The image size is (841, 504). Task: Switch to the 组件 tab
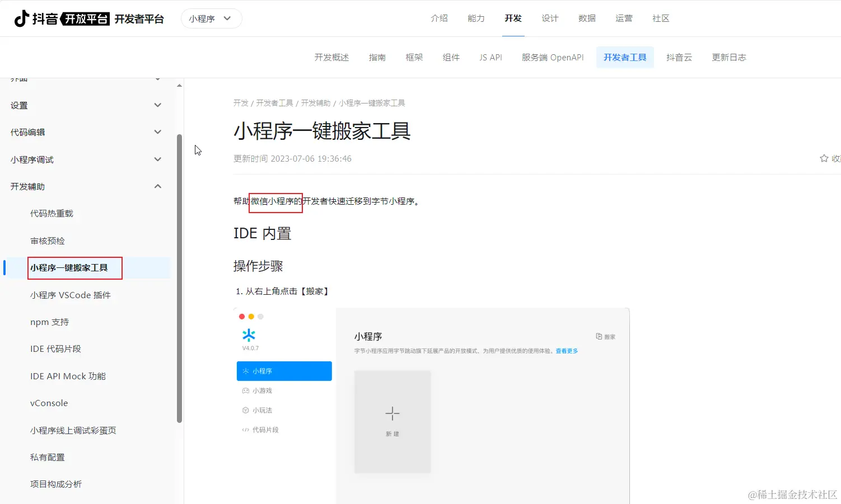click(451, 58)
